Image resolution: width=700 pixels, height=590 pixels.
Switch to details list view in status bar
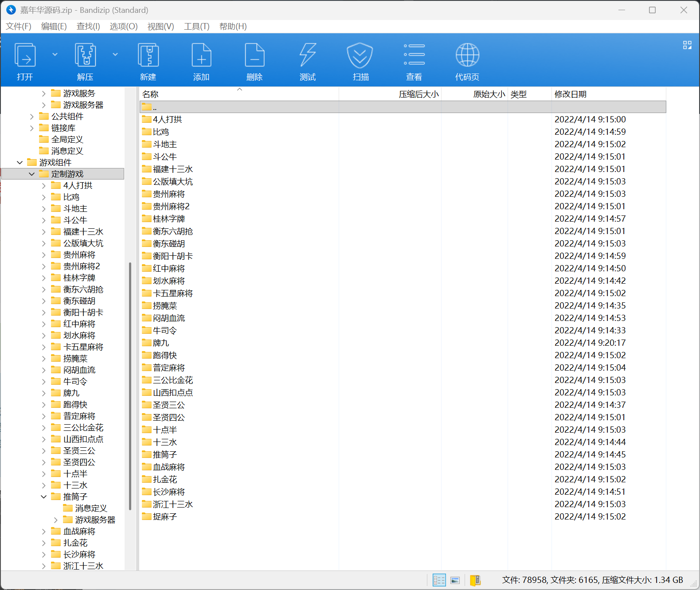pos(439,580)
